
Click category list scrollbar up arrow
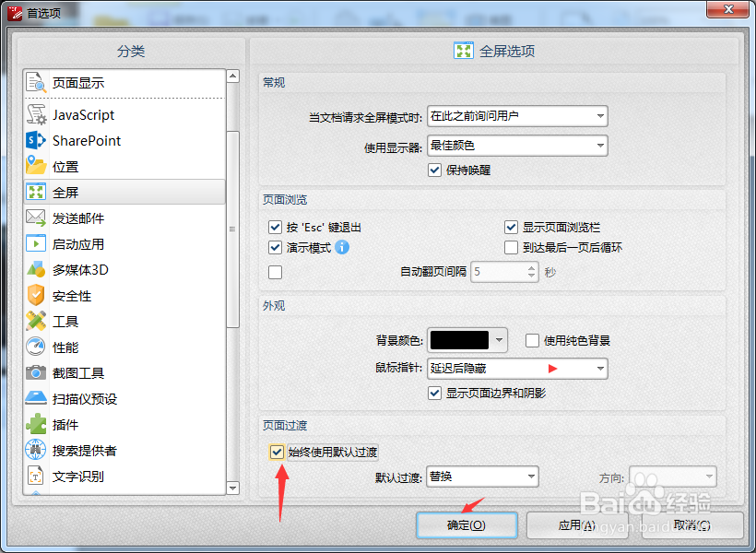[233, 76]
